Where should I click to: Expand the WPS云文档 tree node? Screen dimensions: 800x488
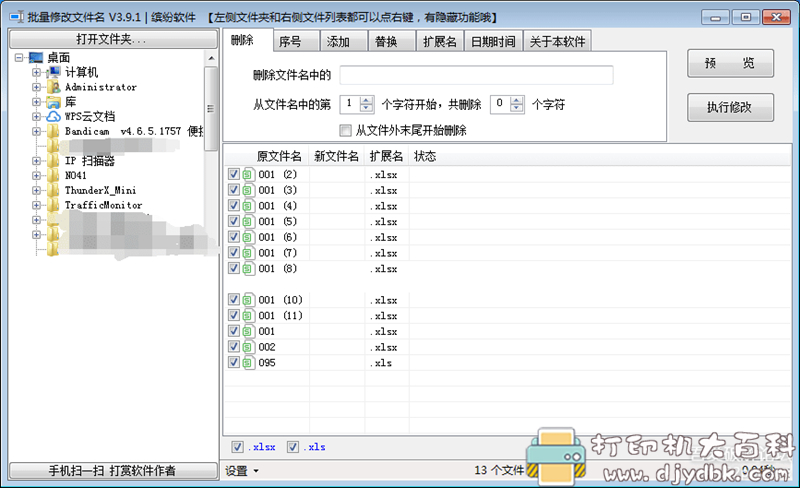point(36,117)
